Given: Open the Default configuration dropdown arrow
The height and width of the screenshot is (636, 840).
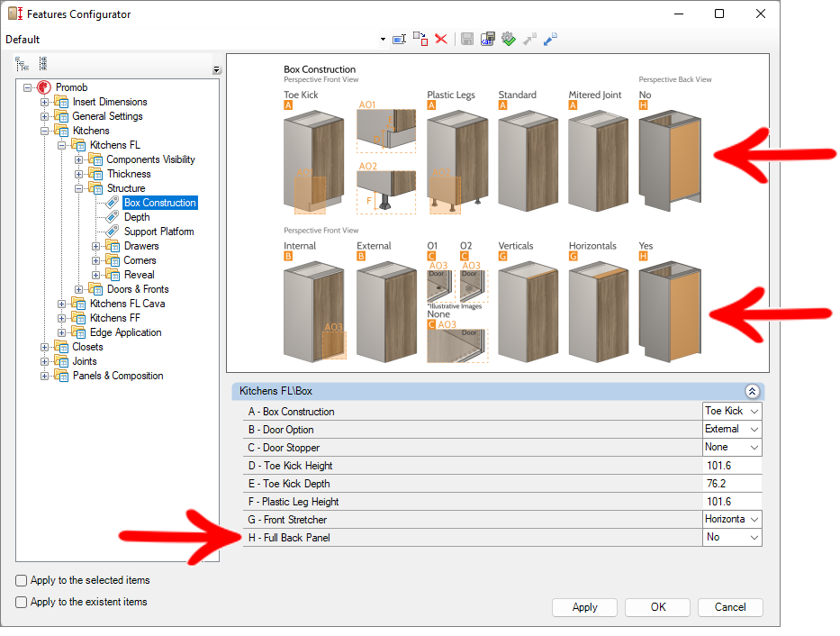Looking at the screenshot, I should [x=383, y=39].
